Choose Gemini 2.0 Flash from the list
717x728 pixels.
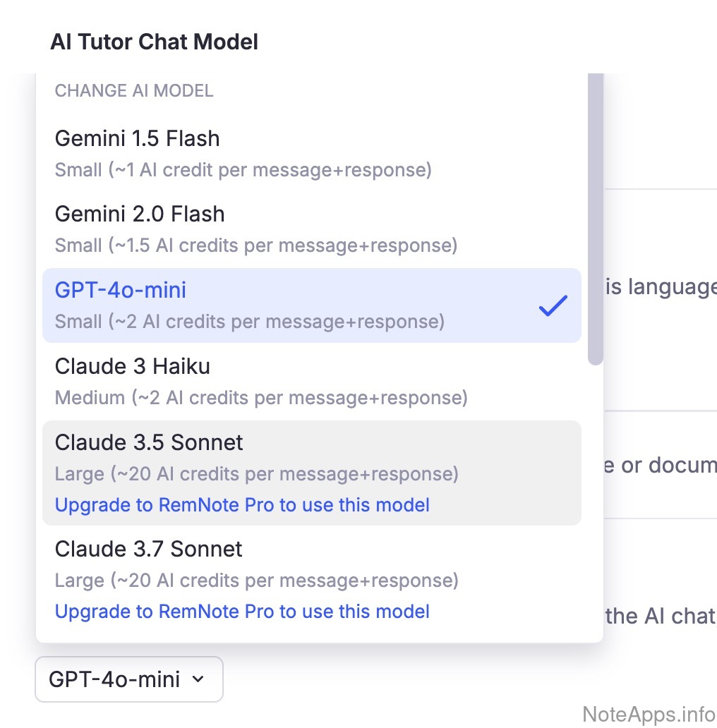click(140, 214)
